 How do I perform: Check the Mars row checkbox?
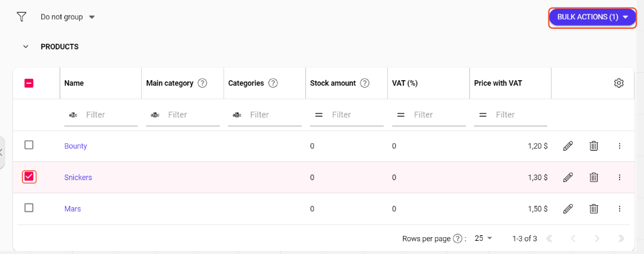pyautogui.click(x=29, y=208)
